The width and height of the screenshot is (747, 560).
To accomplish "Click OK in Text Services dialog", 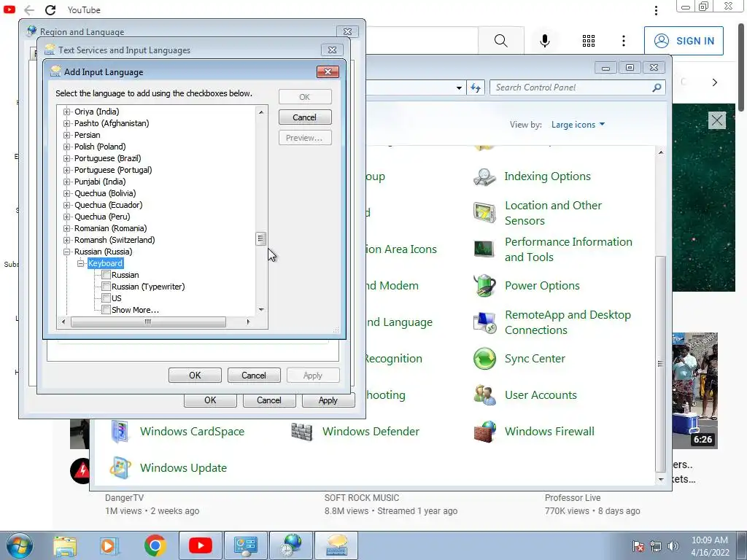I will point(195,376).
